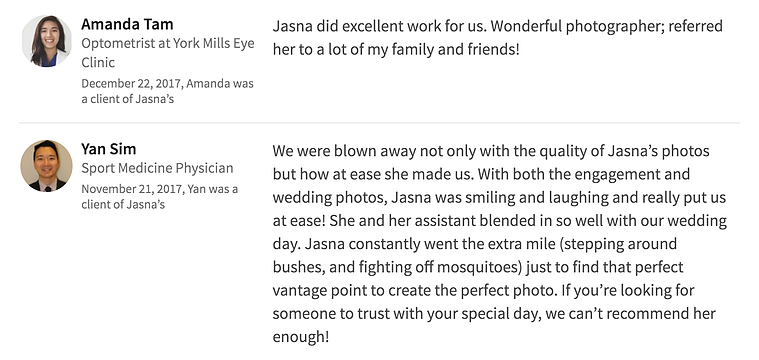The width and height of the screenshot is (759, 360).
Task: Click the family and friends line
Action: pyautogui.click(x=396, y=49)
